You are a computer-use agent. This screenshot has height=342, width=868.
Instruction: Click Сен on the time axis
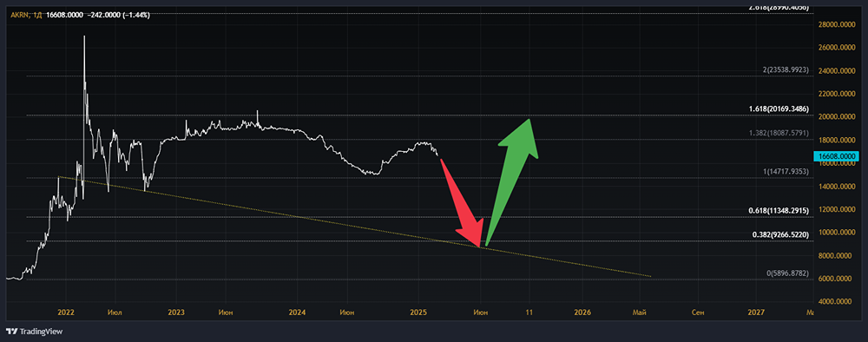[698, 312]
